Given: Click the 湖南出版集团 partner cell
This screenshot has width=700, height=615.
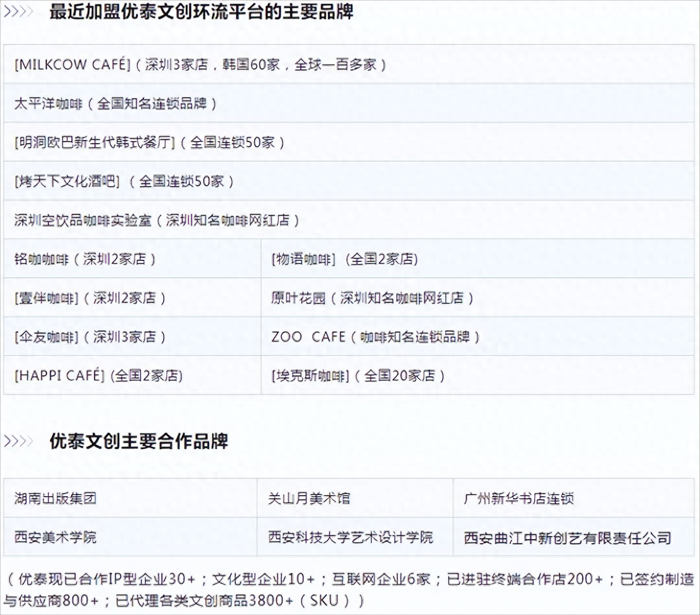Looking at the screenshot, I should click(x=56, y=498).
